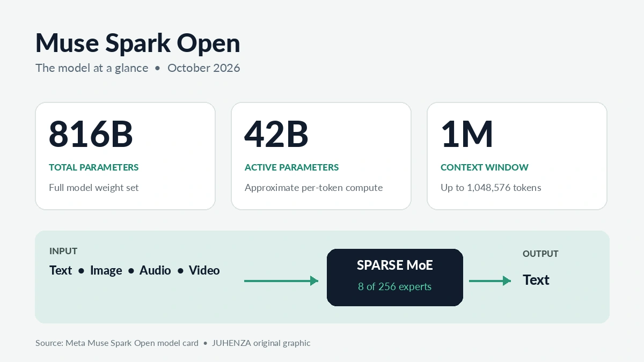Click "Source: Meta Muse Spark Open model card"

(x=117, y=343)
